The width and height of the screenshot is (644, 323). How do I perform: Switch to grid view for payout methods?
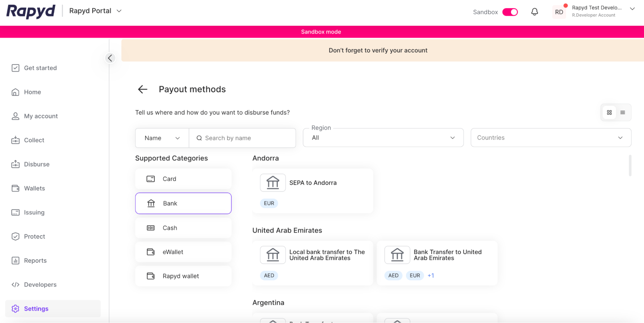[x=609, y=112]
